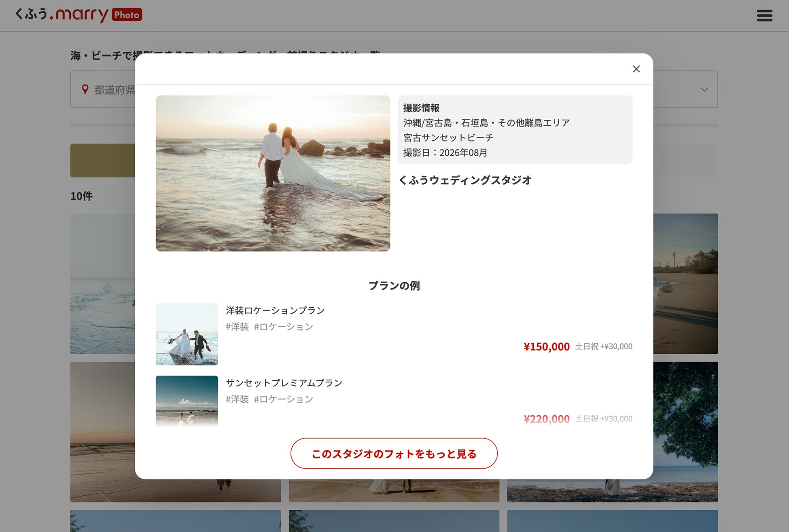Click 沖縄/宮古島・石垣島・その他離島エリア text

point(486,123)
